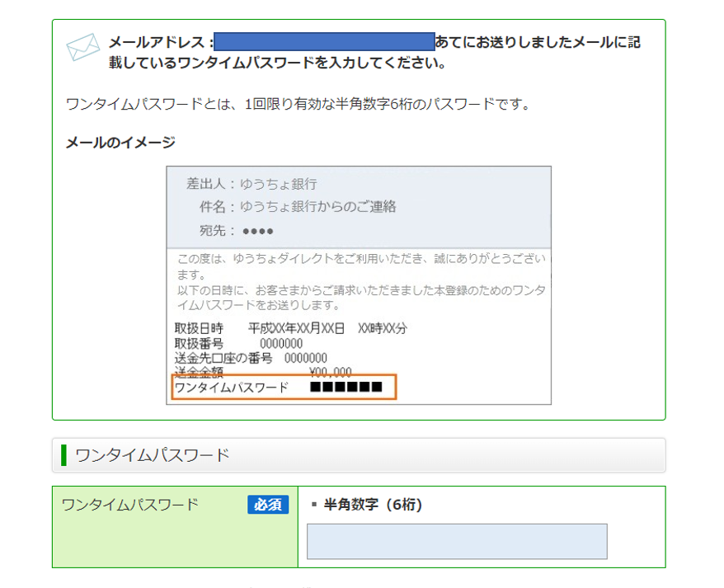This screenshot has height=588, width=724.
Task: Click the 送金先口座の番号 line in sample
Action: (x=251, y=358)
